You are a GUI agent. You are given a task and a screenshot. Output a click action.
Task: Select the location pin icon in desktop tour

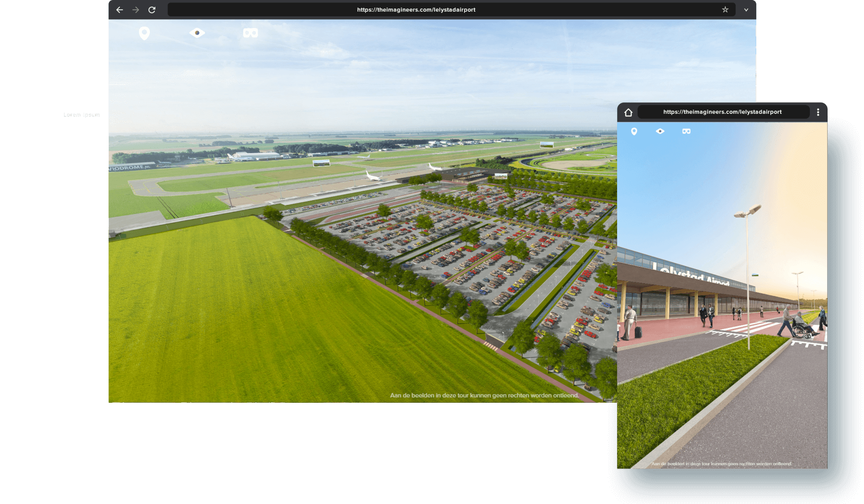coord(144,33)
